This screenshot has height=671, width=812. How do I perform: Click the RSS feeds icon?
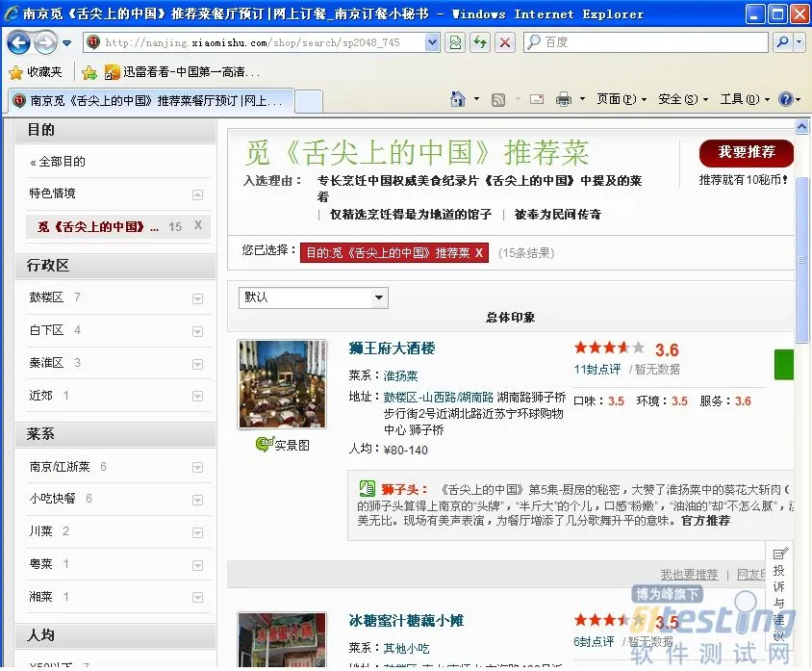[x=498, y=99]
